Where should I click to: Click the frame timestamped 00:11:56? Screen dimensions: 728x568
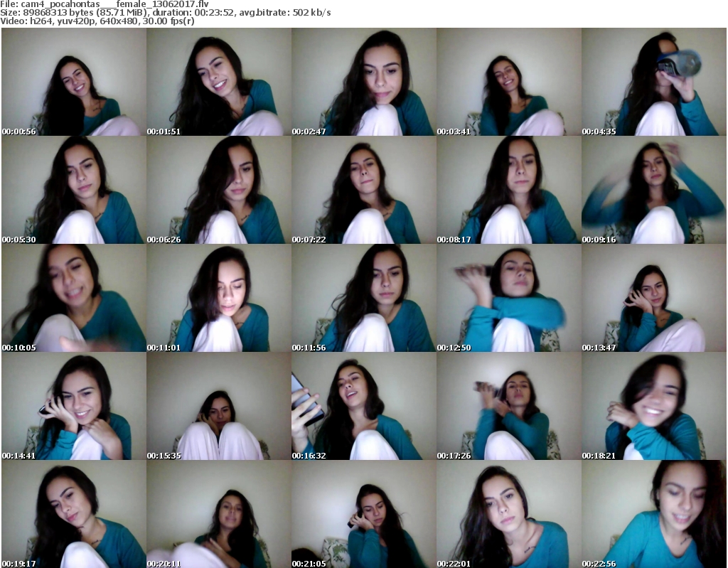tap(363, 298)
